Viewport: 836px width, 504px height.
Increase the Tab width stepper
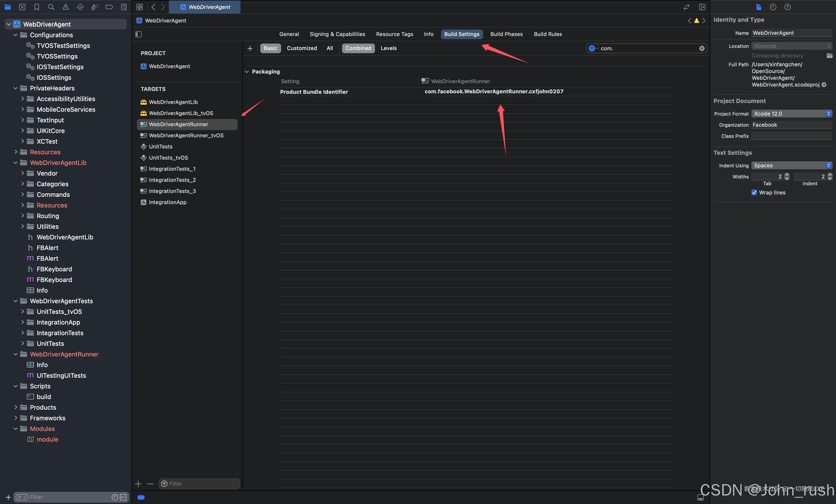click(x=787, y=175)
